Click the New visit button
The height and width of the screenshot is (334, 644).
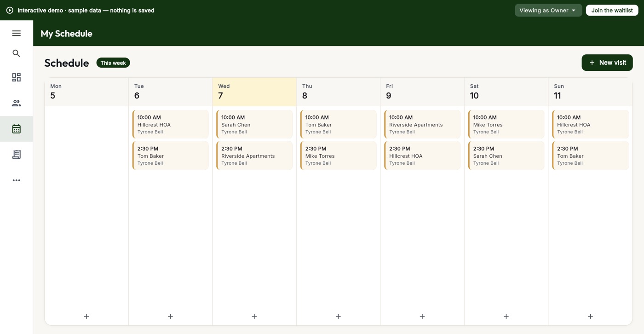(607, 63)
